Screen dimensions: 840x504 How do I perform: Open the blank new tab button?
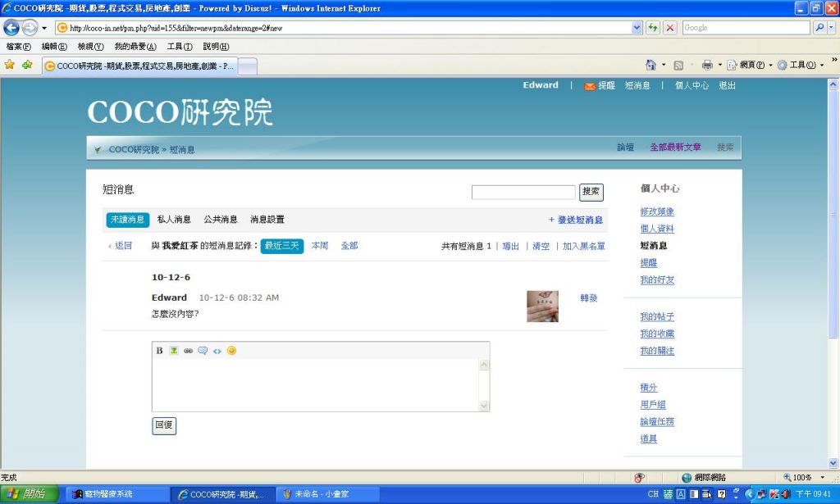[247, 66]
